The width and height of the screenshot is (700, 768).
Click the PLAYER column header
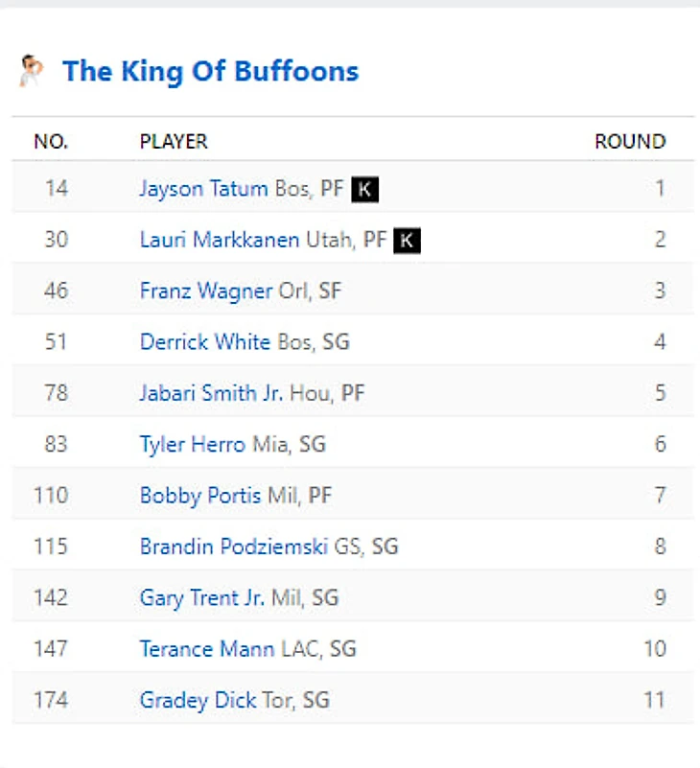pyautogui.click(x=174, y=142)
